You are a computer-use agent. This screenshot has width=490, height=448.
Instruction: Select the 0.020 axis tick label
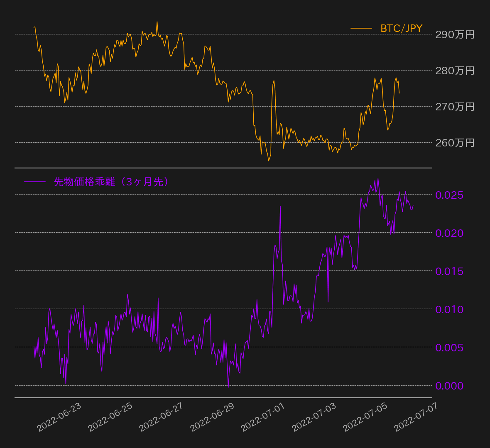(449, 233)
